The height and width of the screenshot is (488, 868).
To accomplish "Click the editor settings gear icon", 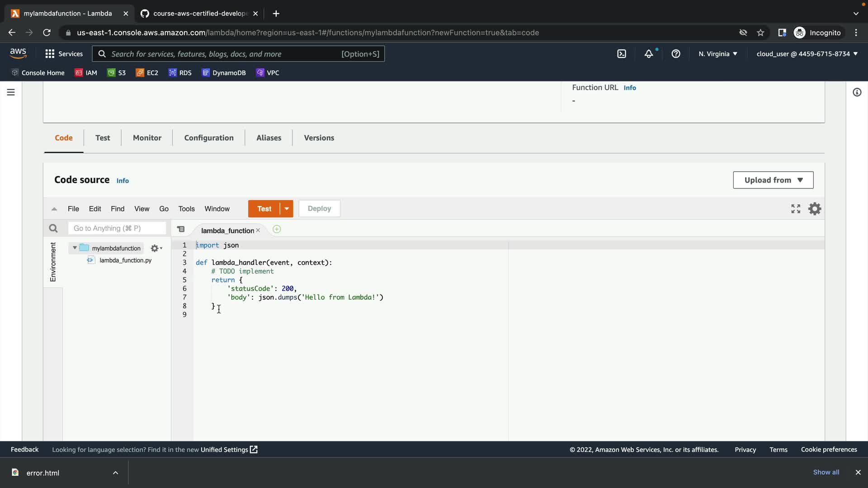I will [815, 209].
